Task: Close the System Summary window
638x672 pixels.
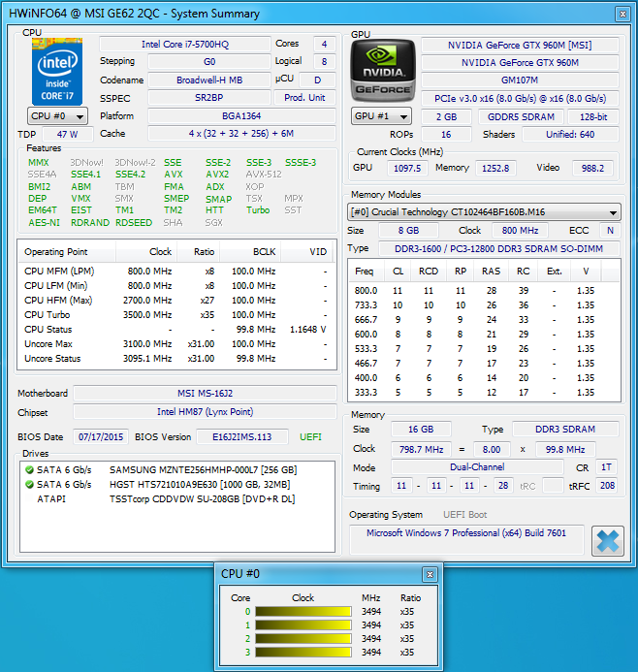Action: coord(622,15)
